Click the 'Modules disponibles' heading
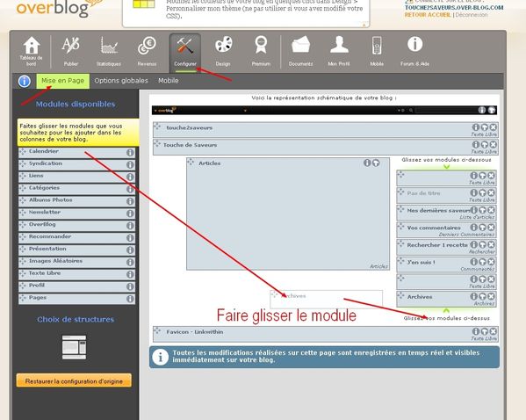526x420 pixels. pyautogui.click(x=76, y=104)
